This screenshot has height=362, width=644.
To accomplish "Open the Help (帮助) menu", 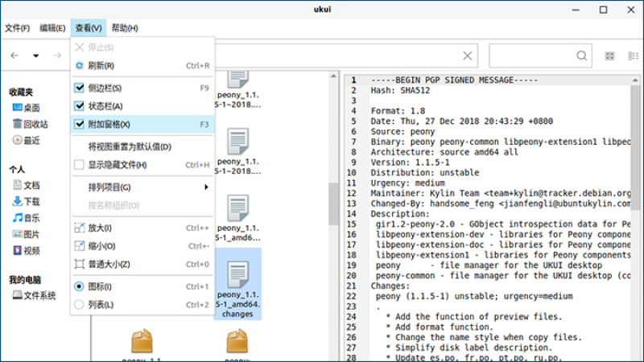I will pyautogui.click(x=124, y=28).
